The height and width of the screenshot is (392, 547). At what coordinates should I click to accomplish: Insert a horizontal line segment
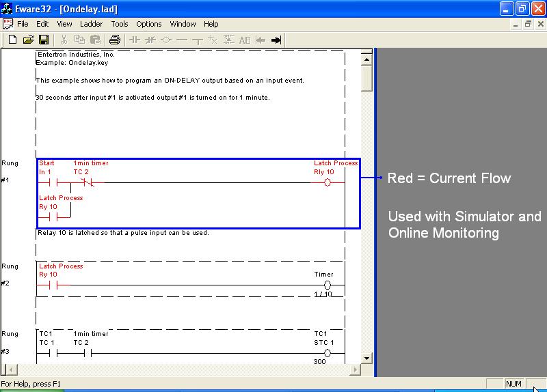[x=182, y=40]
